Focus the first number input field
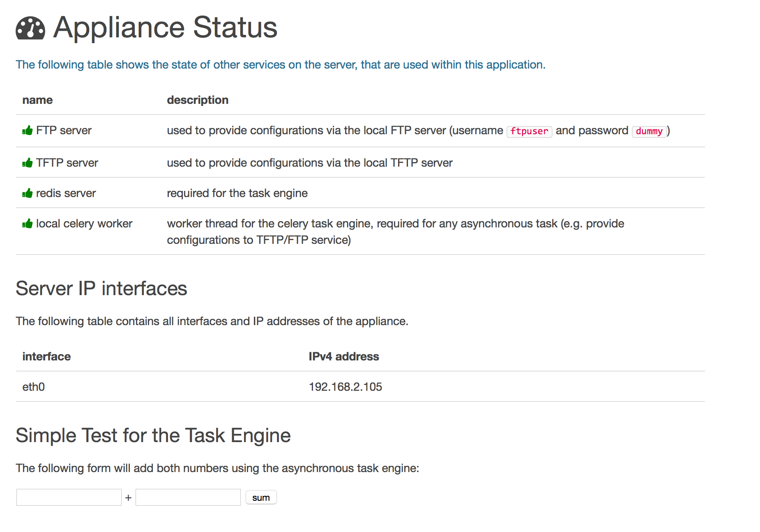760x532 pixels. tap(69, 497)
